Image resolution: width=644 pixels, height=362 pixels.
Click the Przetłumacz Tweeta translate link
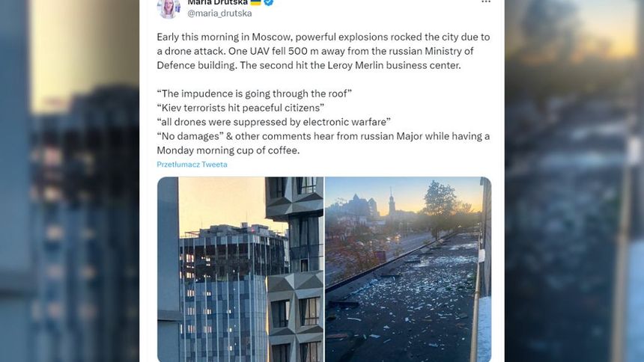(x=192, y=165)
